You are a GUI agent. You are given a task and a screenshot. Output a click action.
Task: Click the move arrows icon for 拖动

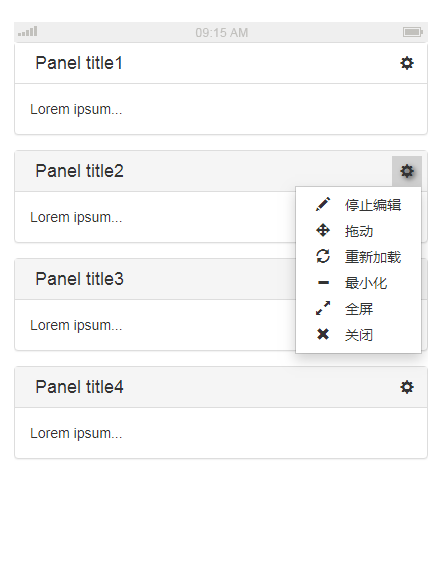pyautogui.click(x=323, y=230)
